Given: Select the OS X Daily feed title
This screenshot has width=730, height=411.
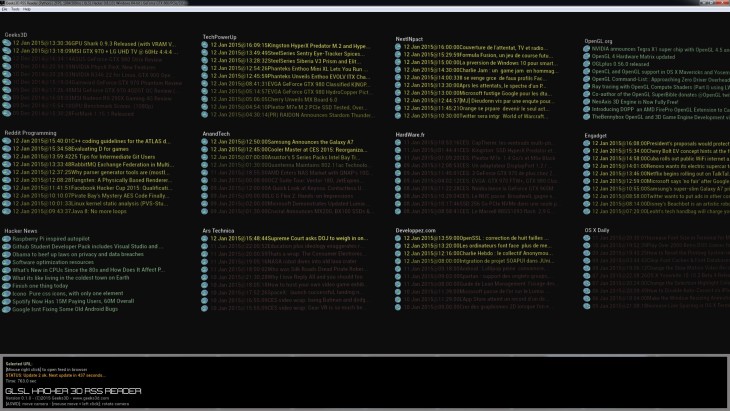Looking at the screenshot, I should [597, 230].
